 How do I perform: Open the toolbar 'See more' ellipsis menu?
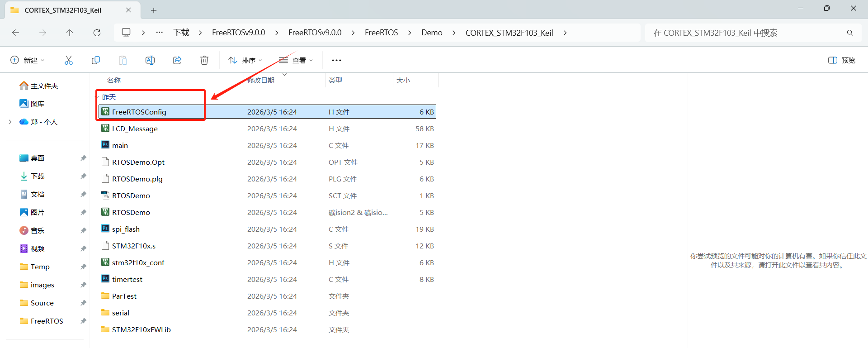point(336,60)
